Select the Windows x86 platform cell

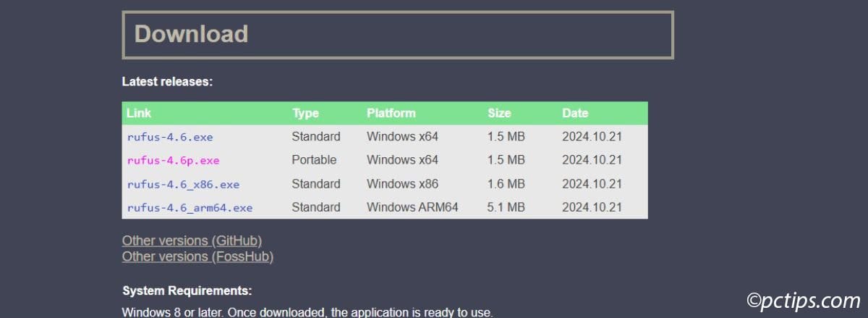click(x=402, y=184)
